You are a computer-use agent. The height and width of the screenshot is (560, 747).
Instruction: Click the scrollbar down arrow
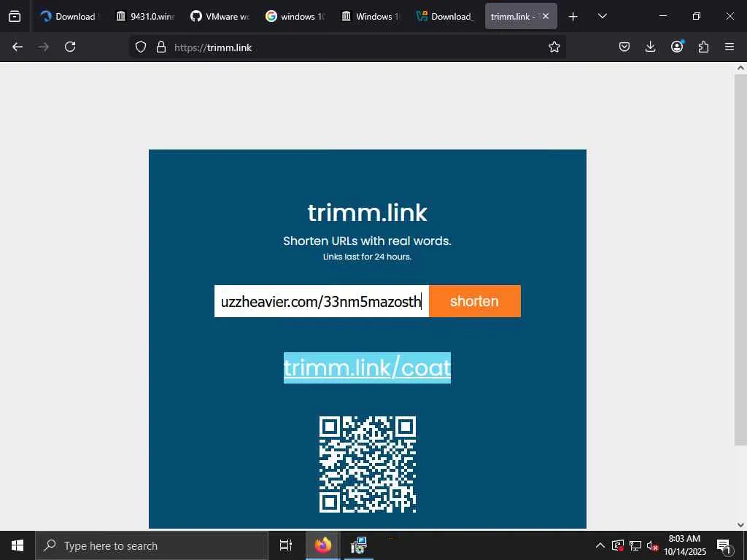pos(740,525)
